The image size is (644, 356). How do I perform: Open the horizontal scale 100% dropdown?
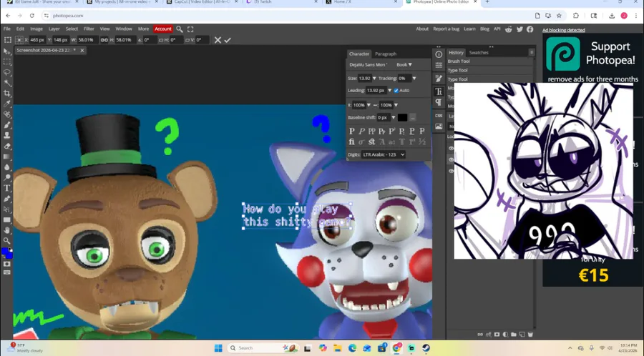(x=396, y=105)
